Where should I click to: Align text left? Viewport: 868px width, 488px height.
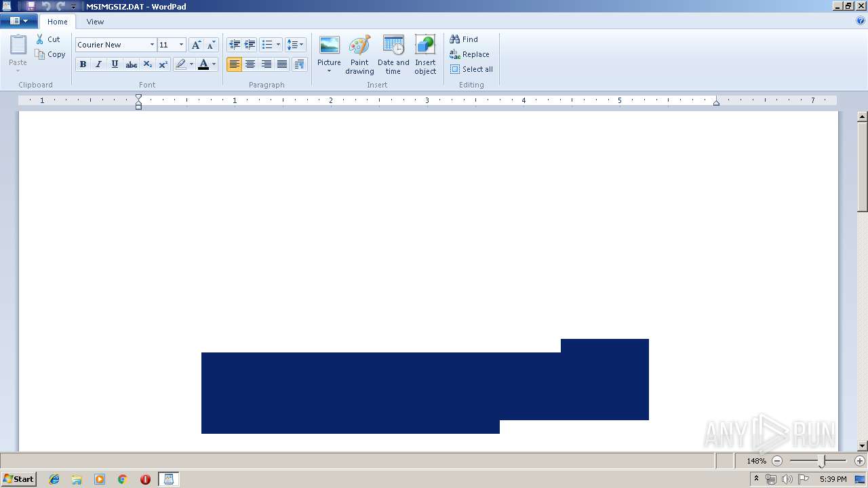click(x=235, y=64)
